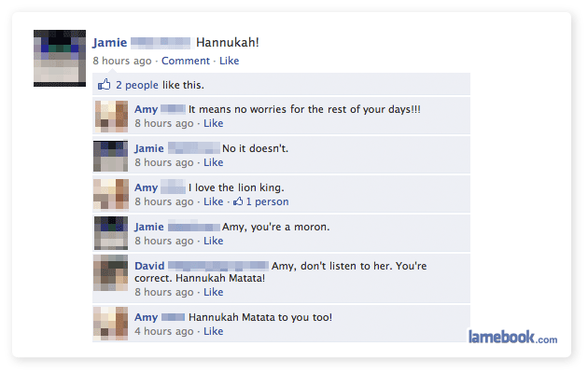Click Jamie's avatar beside 'No it doesn't.'

coord(111,156)
